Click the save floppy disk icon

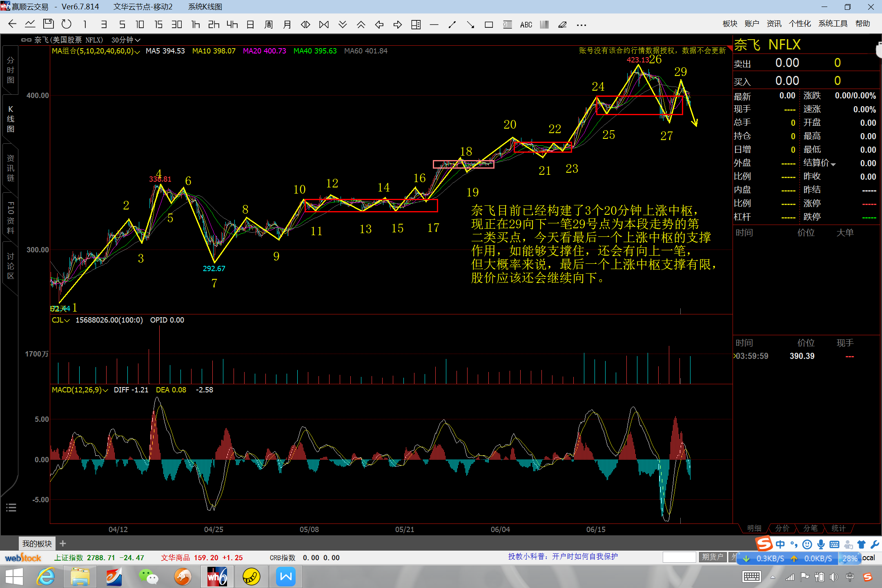48,24
